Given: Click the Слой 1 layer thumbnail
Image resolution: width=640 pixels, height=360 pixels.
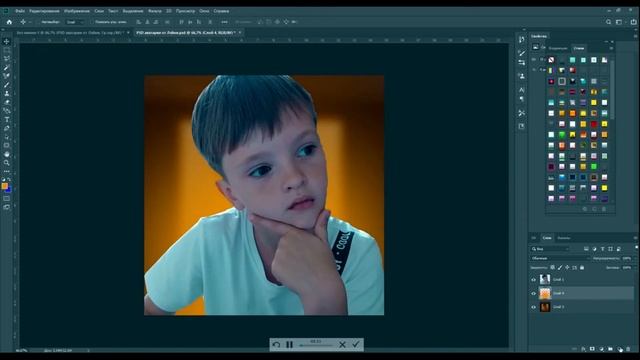Looking at the screenshot, I should (545, 279).
